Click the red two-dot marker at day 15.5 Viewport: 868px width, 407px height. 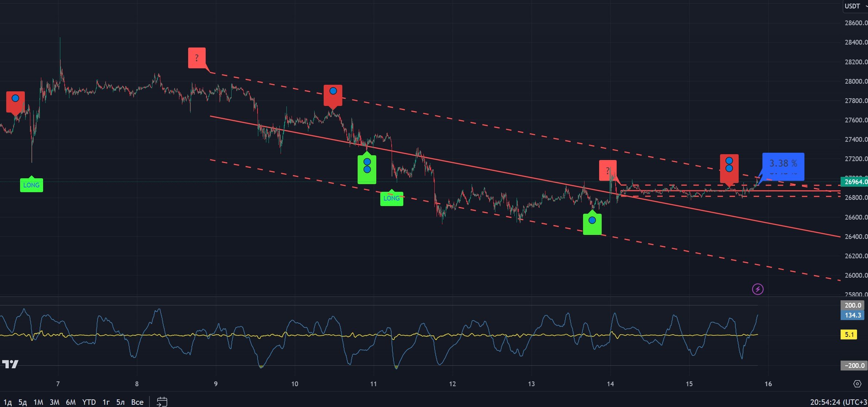729,168
